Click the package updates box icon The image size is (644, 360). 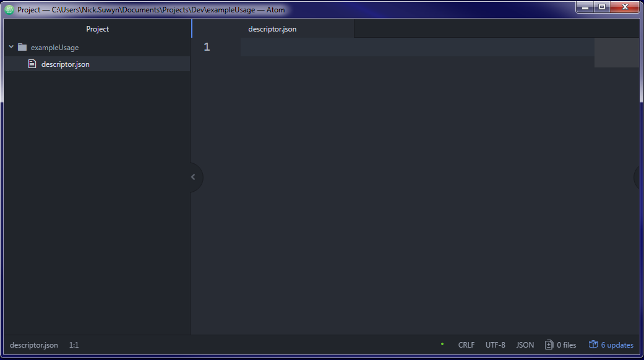coord(593,345)
